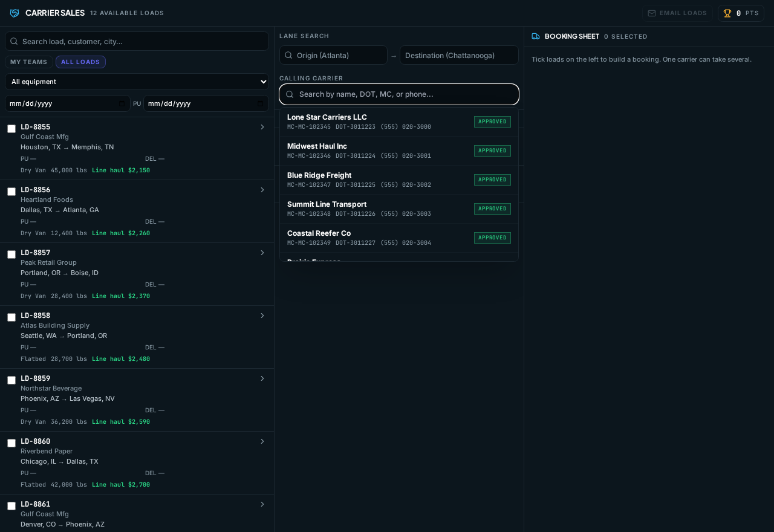The width and height of the screenshot is (774, 532).
Task: Tick the checkbox for load LD-8861
Action: tap(11, 506)
